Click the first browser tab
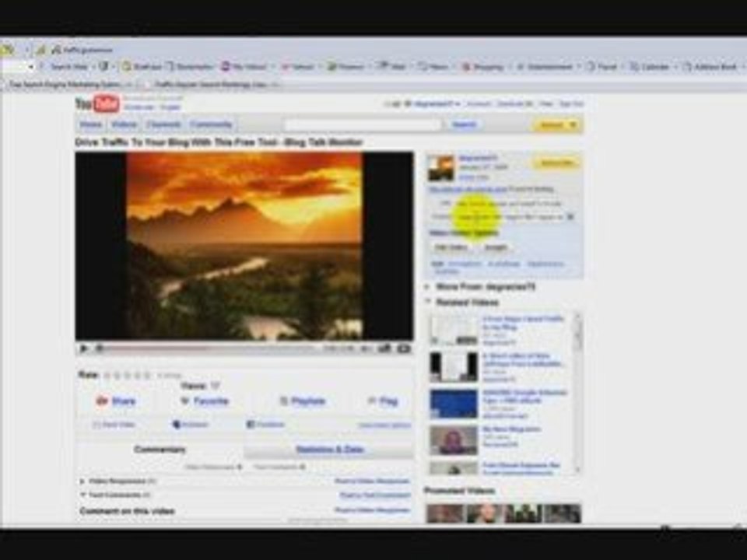747x560 pixels. 68,85
